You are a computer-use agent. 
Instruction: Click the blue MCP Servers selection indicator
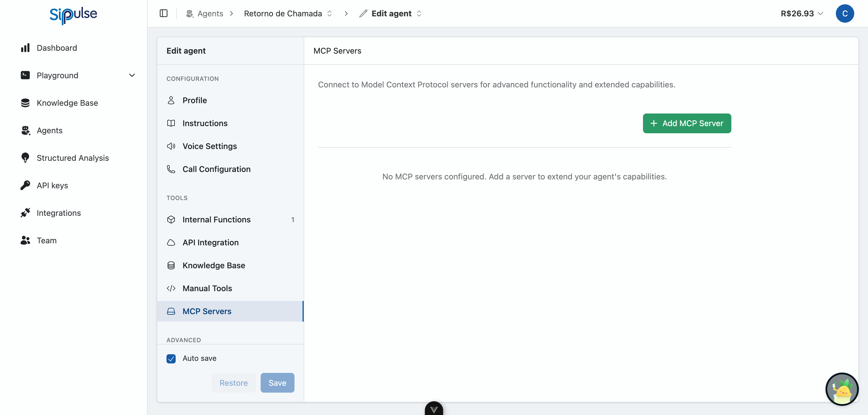(x=303, y=311)
